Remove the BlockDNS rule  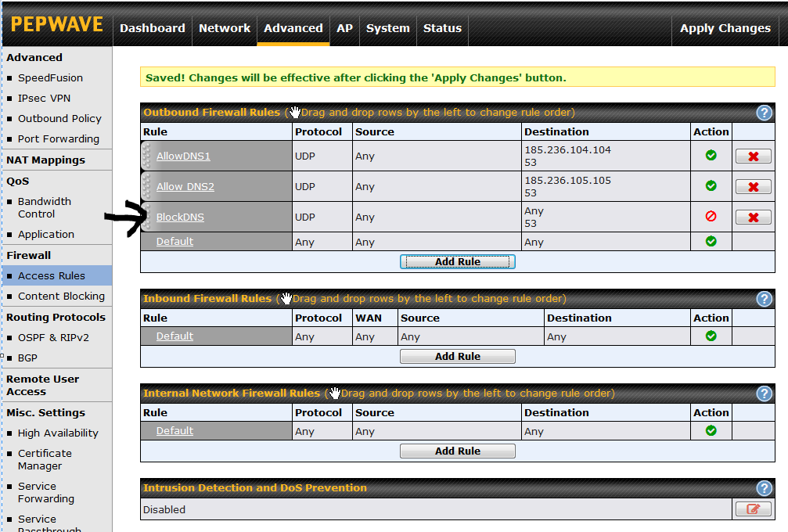point(752,217)
